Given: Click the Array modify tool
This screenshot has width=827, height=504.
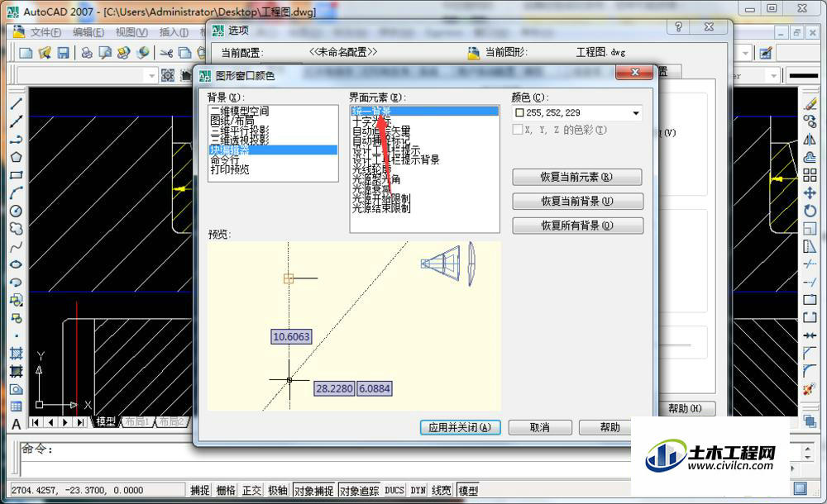Looking at the screenshot, I should [x=810, y=175].
